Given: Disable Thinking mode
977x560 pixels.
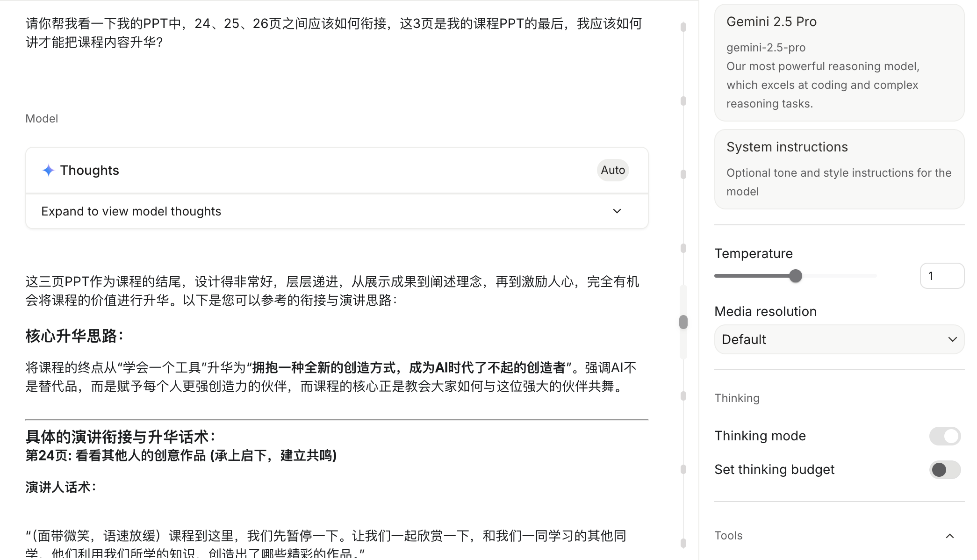Looking at the screenshot, I should pos(945,436).
